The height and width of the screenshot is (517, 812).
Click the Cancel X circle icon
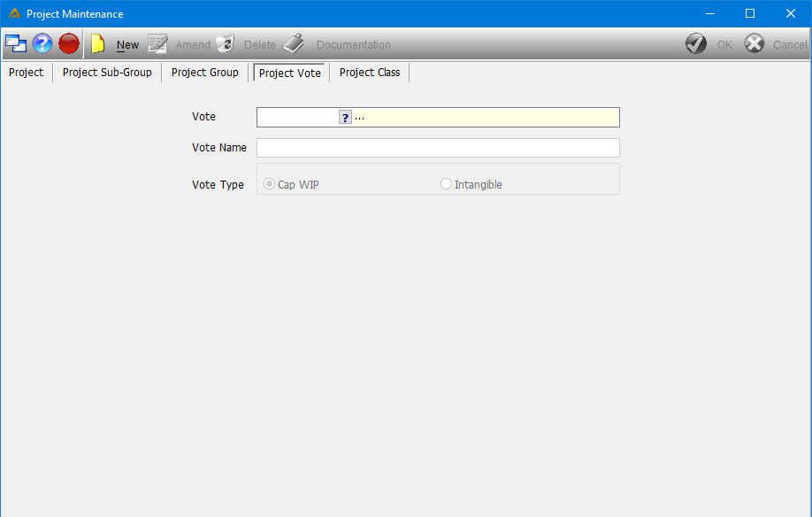pos(755,43)
